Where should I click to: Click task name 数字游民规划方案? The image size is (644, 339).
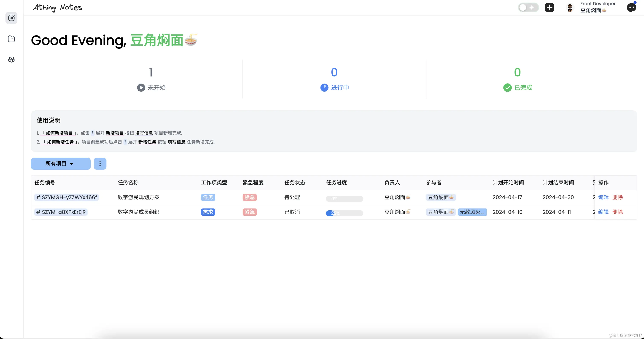138,197
